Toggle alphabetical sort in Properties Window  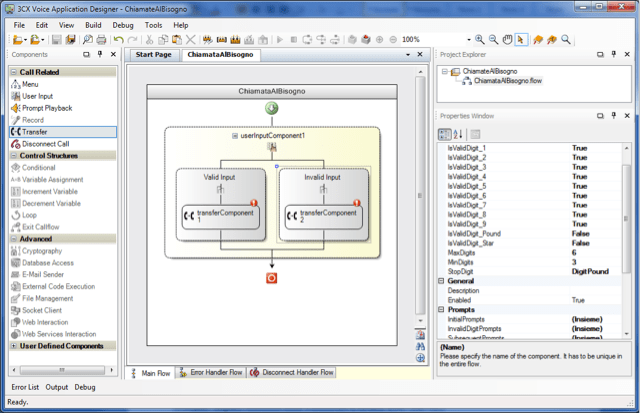pyautogui.click(x=458, y=134)
